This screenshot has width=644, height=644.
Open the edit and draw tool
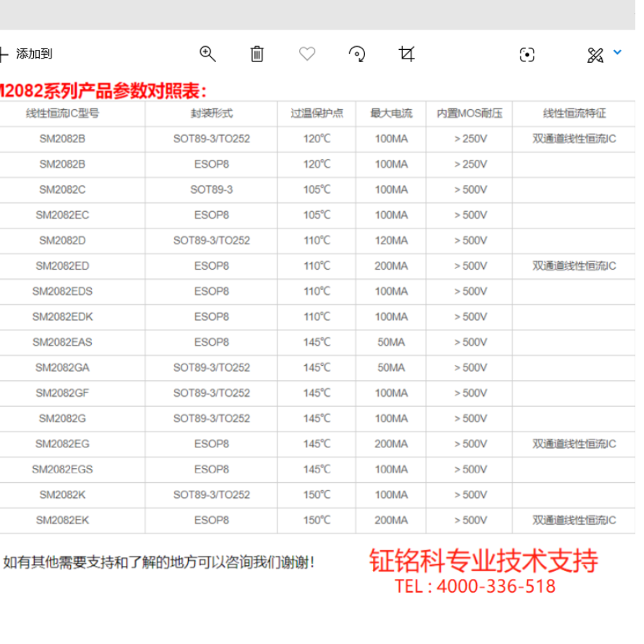click(x=596, y=53)
